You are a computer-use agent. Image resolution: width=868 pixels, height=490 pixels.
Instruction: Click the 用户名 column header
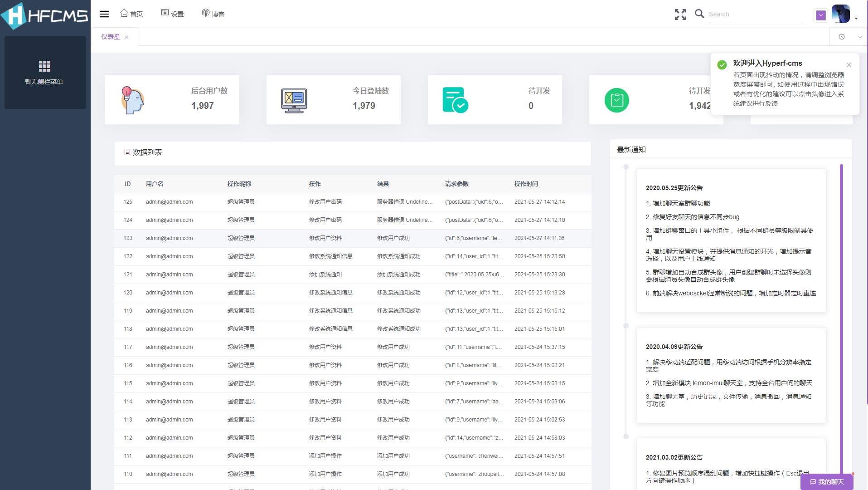155,184
